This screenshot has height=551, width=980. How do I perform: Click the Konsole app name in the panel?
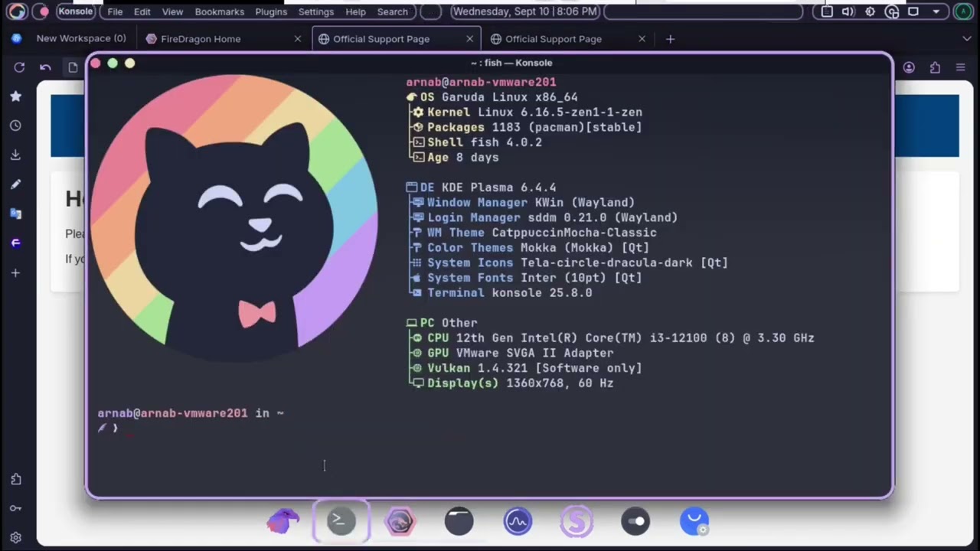pos(75,11)
